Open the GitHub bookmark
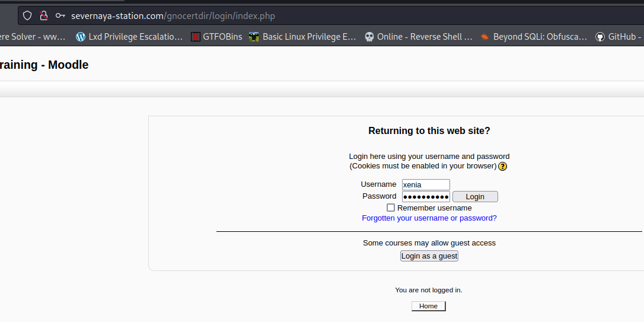The height and width of the screenshot is (322, 644). point(619,37)
